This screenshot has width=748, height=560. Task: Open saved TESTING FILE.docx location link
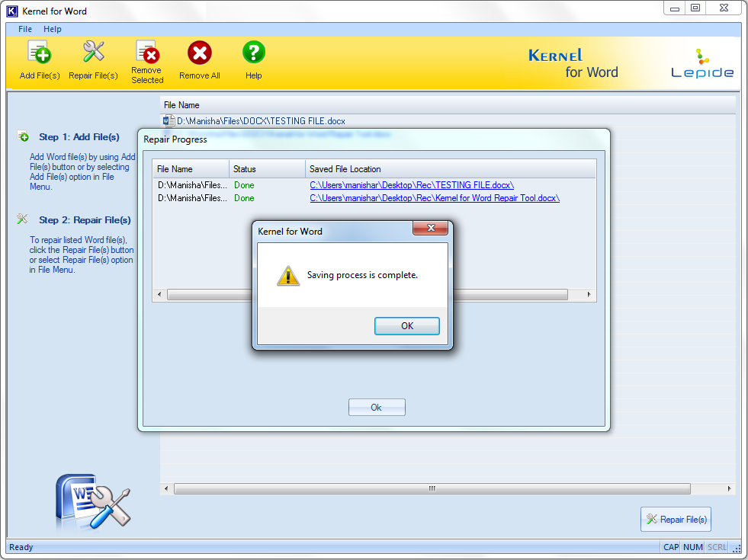coord(412,185)
